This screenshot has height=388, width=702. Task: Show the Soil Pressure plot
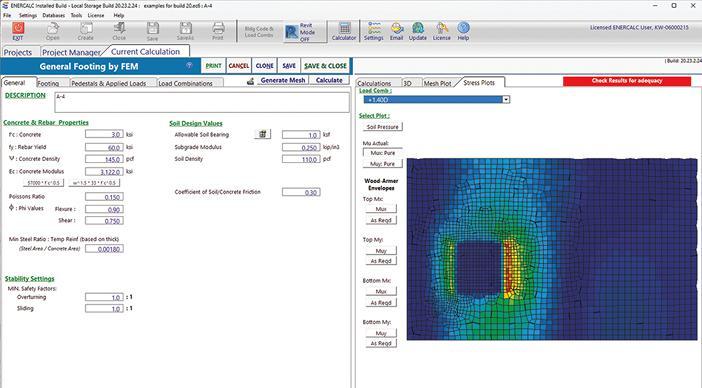point(383,127)
